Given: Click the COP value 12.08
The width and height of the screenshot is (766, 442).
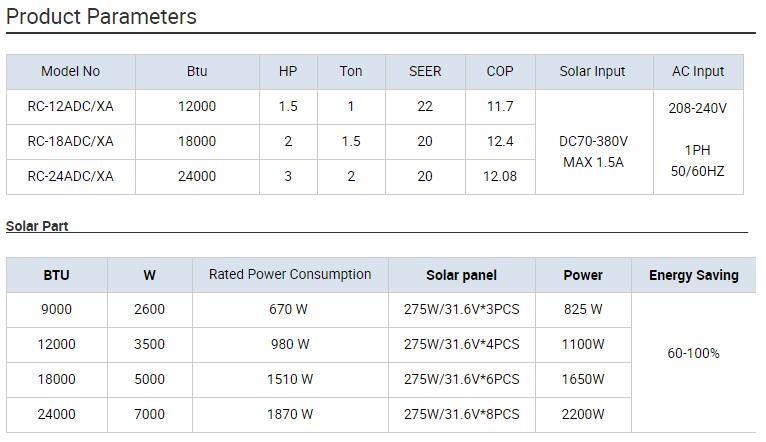Looking at the screenshot, I should [500, 177].
